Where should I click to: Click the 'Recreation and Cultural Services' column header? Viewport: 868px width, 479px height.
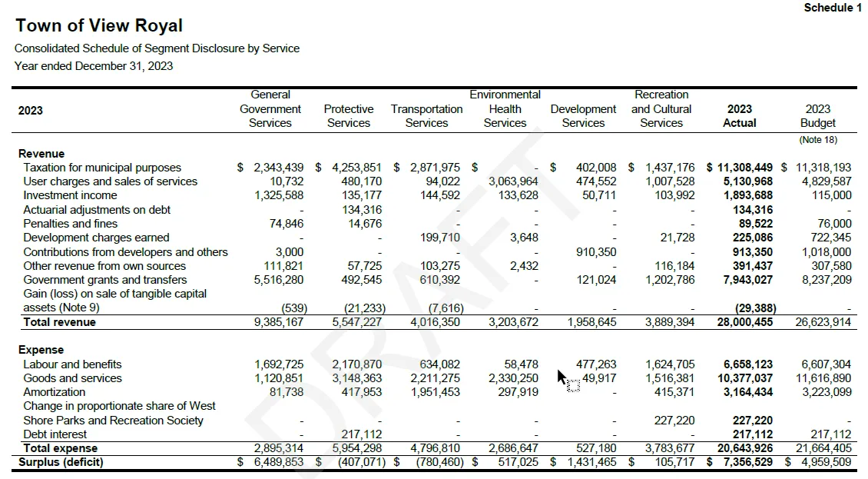[661, 108]
